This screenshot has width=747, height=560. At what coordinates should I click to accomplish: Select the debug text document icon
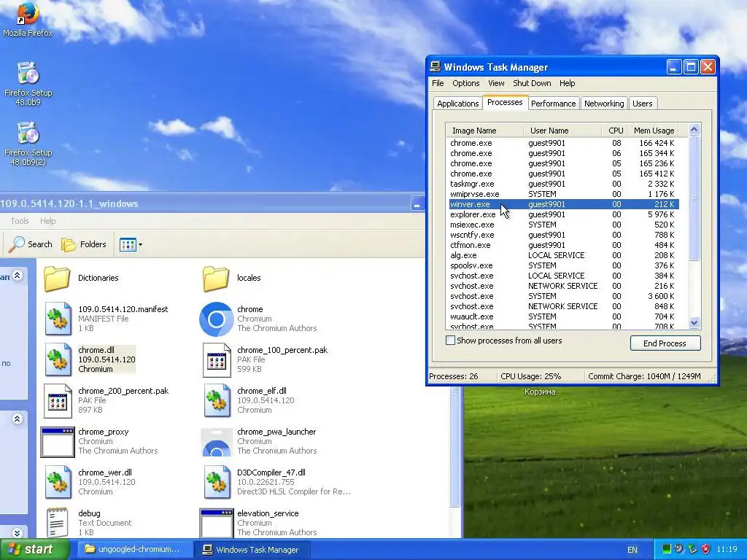pyautogui.click(x=57, y=522)
